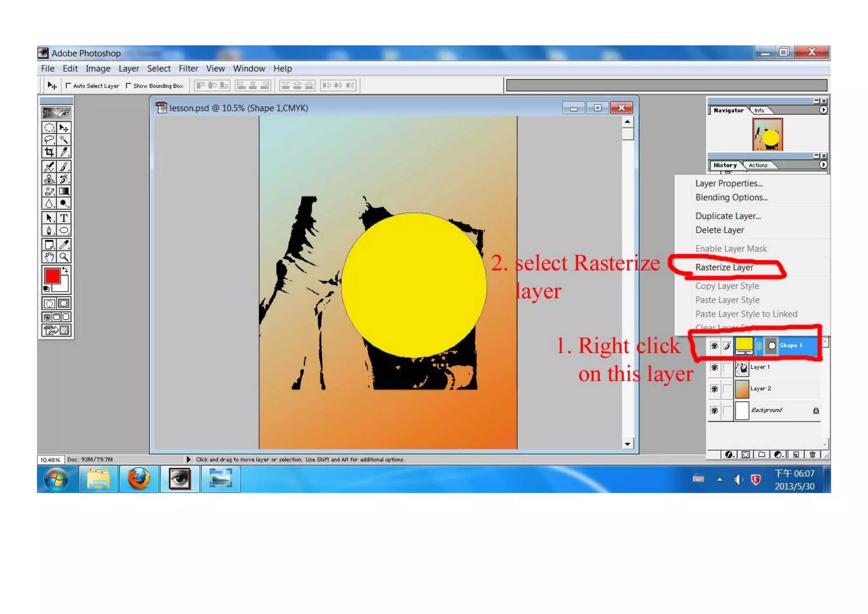The width and height of the screenshot is (868, 614).
Task: Select the Dodge tool
Action: 64,203
